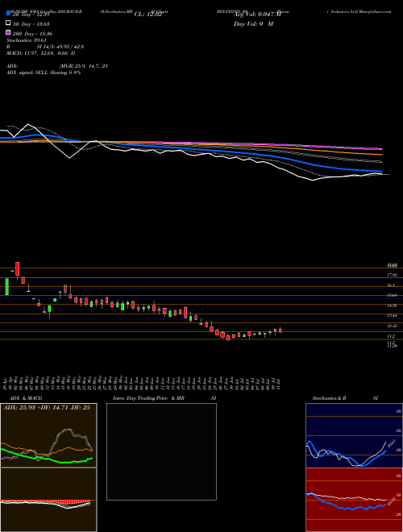Click the 'Stochastics: 39.61' readout

(28, 40)
